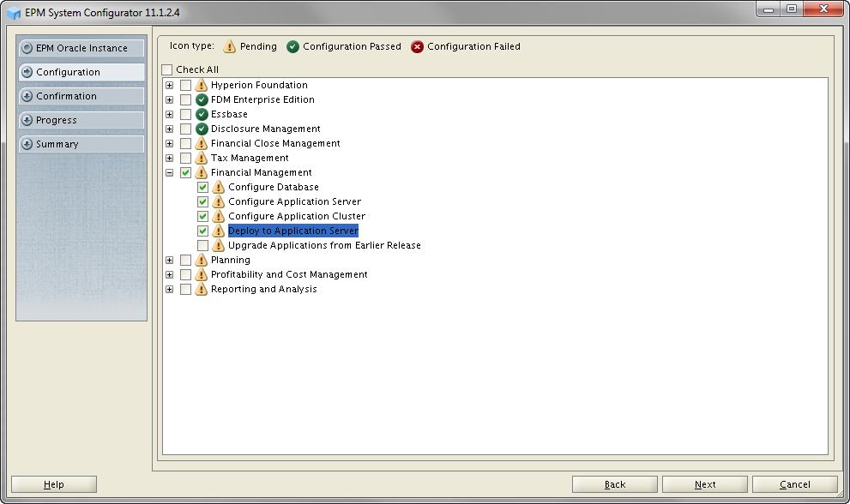Go to the EPM Oracle Instance step
850x504 pixels.
click(x=81, y=48)
